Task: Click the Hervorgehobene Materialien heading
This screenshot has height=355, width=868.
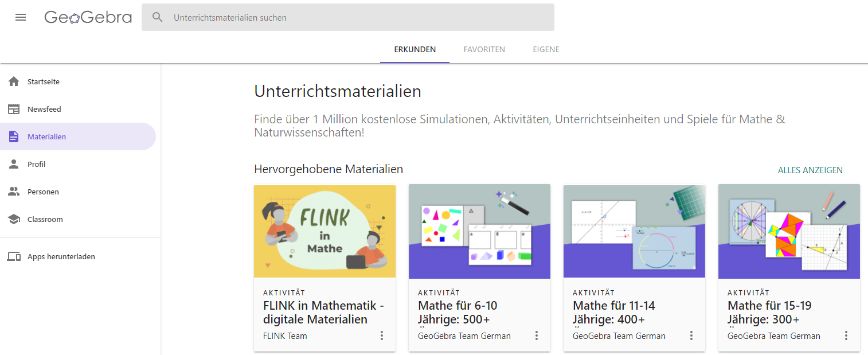Action: point(329,169)
